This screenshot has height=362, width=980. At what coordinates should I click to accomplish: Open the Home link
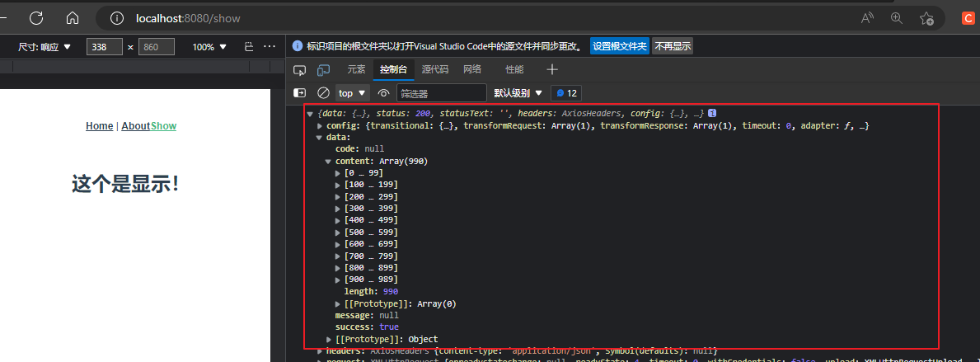100,126
